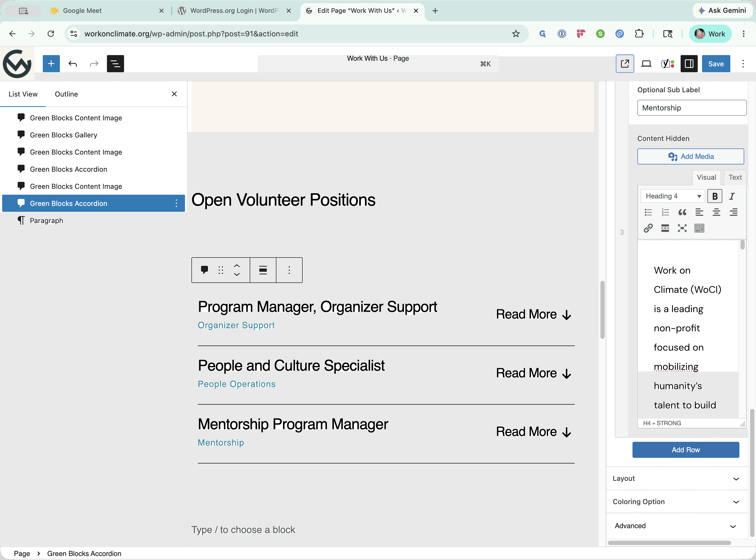The height and width of the screenshot is (560, 756).
Task: Toggle italic in the content editor
Action: tap(732, 196)
